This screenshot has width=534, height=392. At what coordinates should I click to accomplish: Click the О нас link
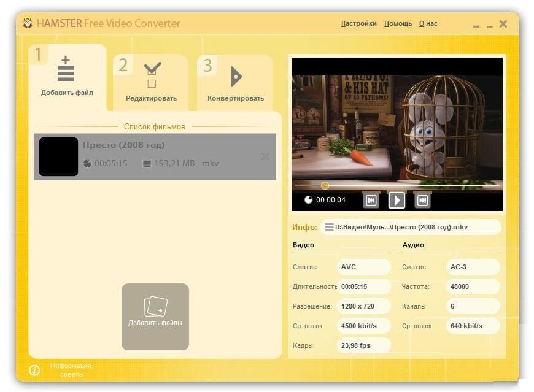tap(428, 23)
